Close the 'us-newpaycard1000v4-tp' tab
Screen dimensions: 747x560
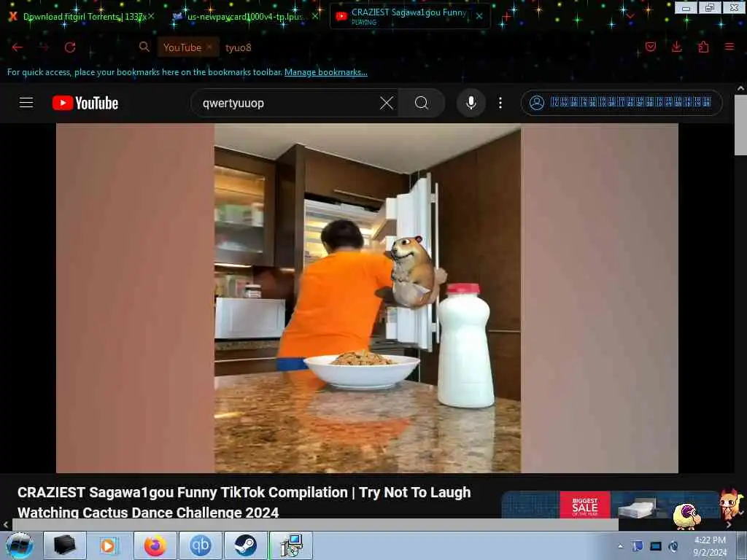315,16
